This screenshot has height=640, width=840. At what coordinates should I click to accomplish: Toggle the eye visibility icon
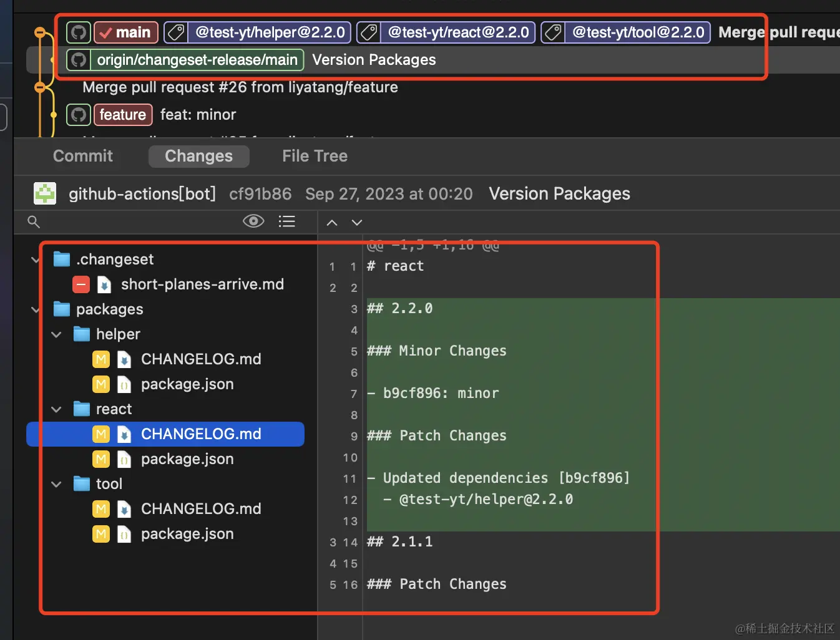[253, 221]
